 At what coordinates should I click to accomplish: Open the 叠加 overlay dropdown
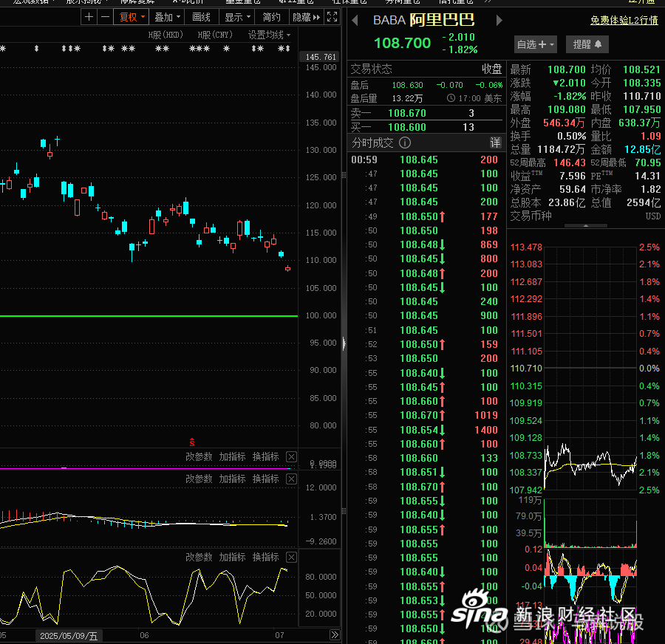[168, 17]
